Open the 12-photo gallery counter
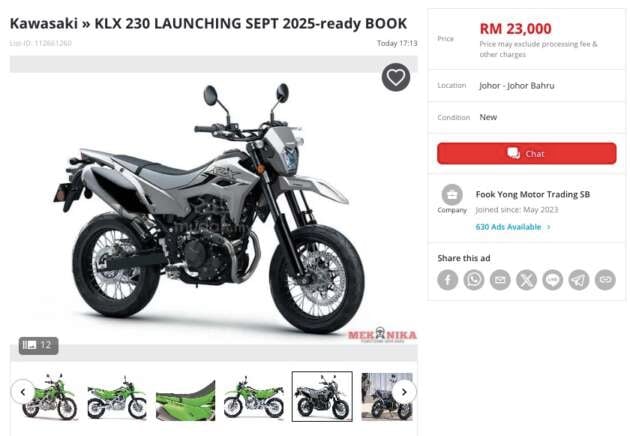The height and width of the screenshot is (436, 630). 39,345
